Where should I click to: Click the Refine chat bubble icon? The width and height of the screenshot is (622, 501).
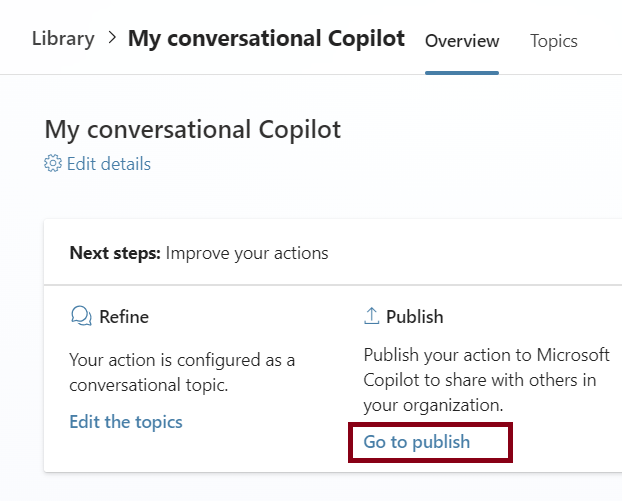[81, 316]
